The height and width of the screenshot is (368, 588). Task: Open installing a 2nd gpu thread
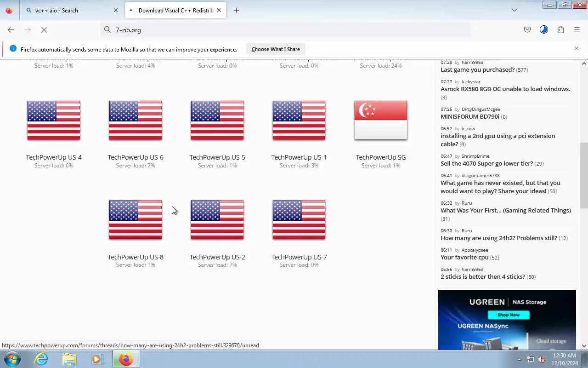click(x=498, y=140)
